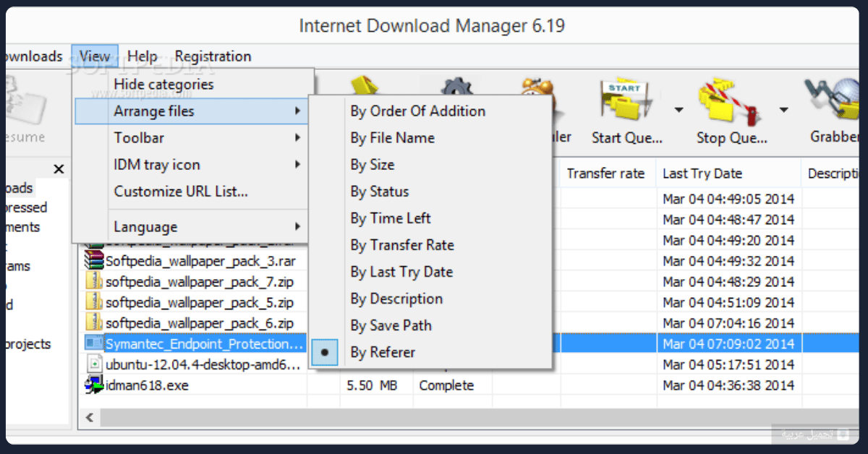Close the categories panel with X
The width and height of the screenshot is (868, 454).
pyautogui.click(x=59, y=169)
